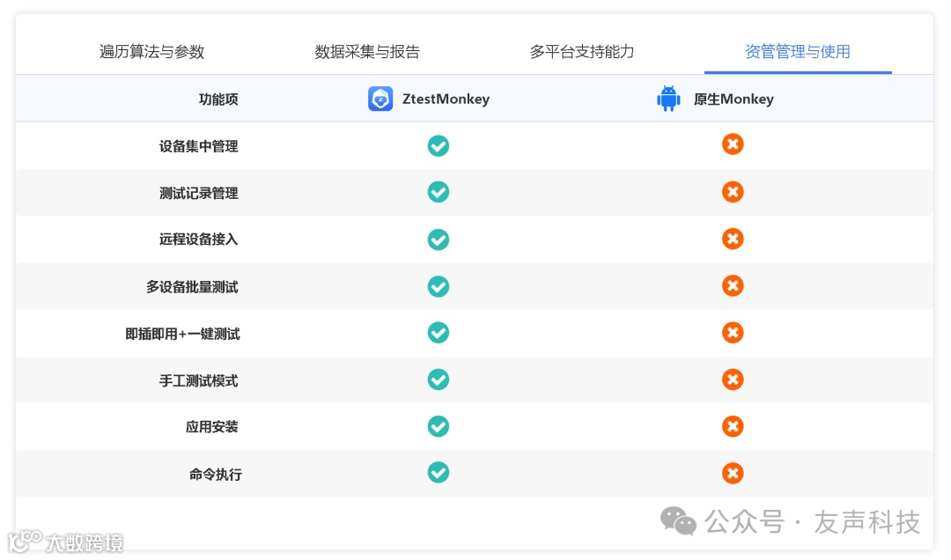This screenshot has height=560, width=951.
Task: Select the 即插即用+一键测试 feature label
Action: tap(182, 334)
